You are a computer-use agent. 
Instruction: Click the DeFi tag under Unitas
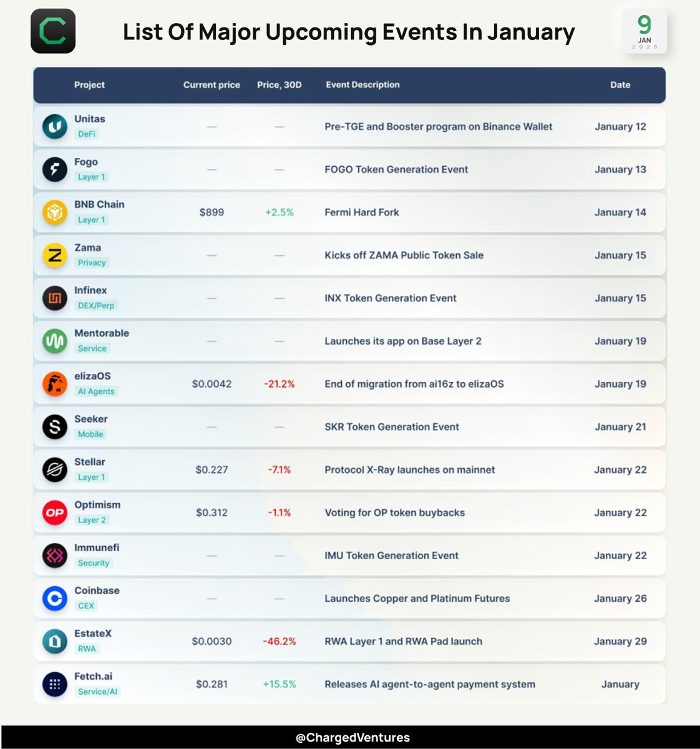pos(87,134)
